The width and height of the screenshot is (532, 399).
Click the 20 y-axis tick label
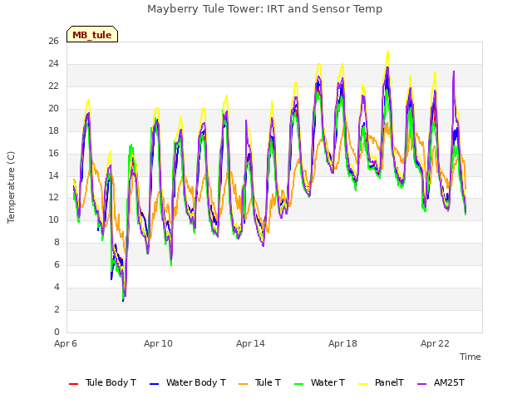[x=53, y=108]
